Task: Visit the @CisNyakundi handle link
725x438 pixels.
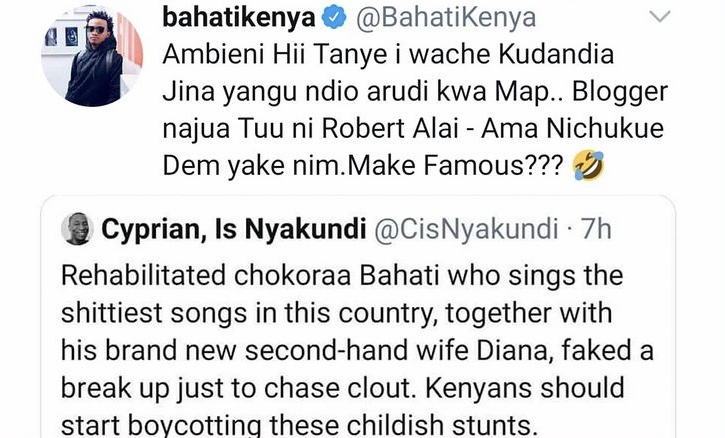Action: coord(466,229)
